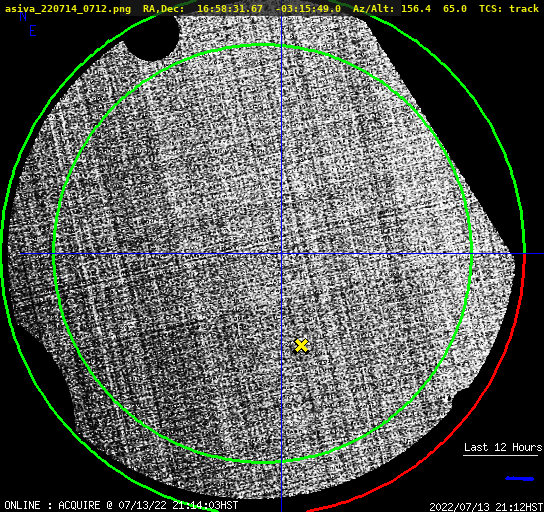This screenshot has height=512, width=544.
Task: Click the Dec value -03:15:49.0
Action: pos(308,8)
